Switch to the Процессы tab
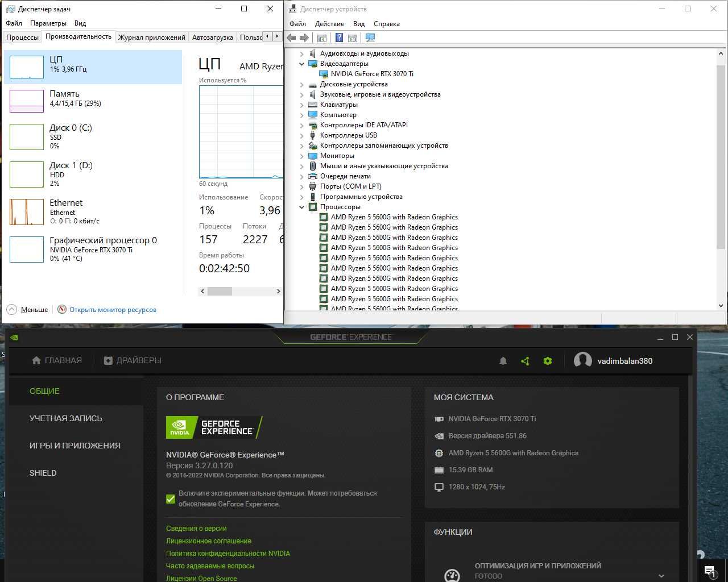 coord(23,37)
